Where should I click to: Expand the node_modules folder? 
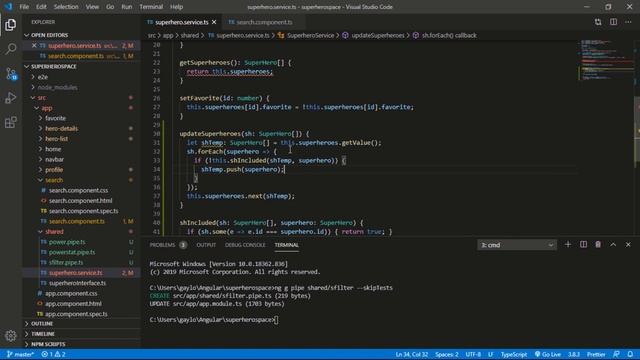(x=82, y=87)
